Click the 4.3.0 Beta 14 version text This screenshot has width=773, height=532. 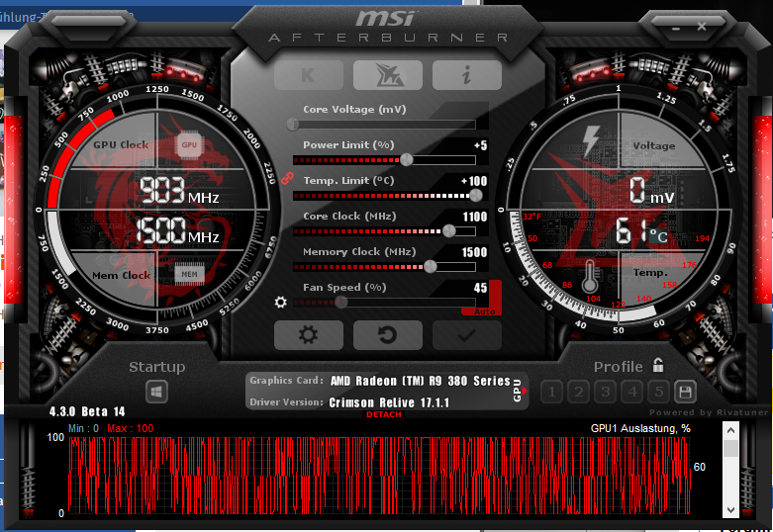(x=87, y=411)
